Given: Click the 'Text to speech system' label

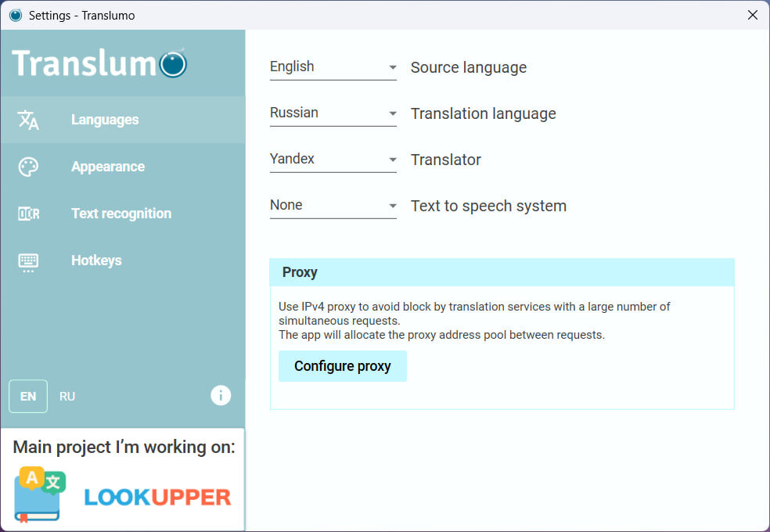Looking at the screenshot, I should click(x=488, y=206).
